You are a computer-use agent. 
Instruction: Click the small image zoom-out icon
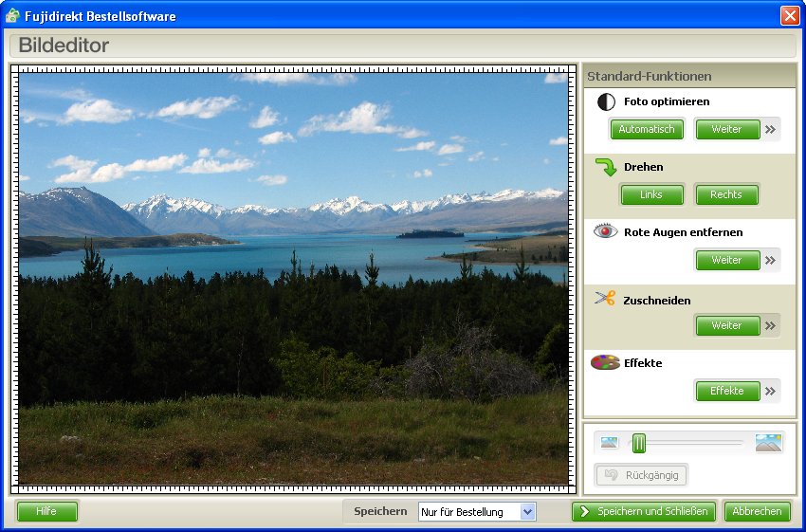pyautogui.click(x=609, y=443)
